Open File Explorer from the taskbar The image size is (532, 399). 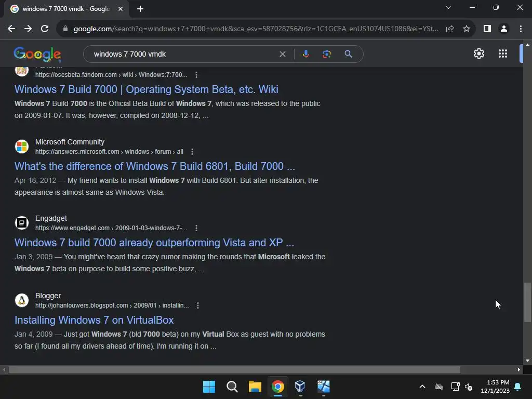(x=255, y=387)
